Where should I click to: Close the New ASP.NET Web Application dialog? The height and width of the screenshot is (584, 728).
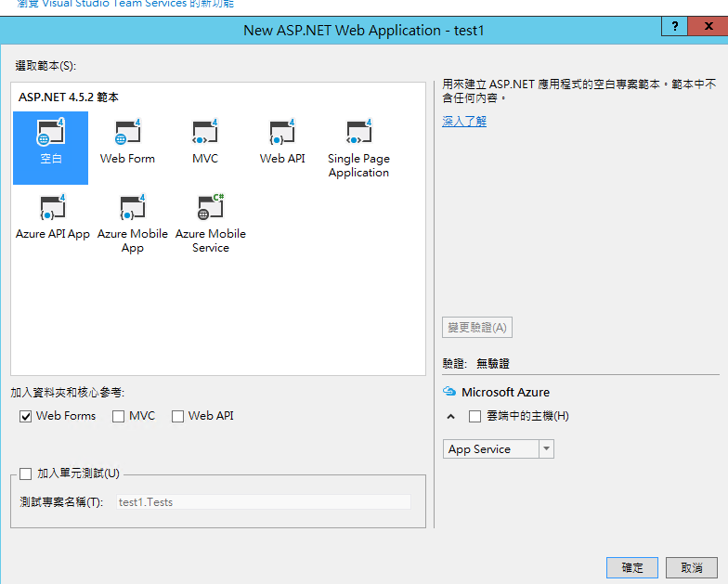708,26
